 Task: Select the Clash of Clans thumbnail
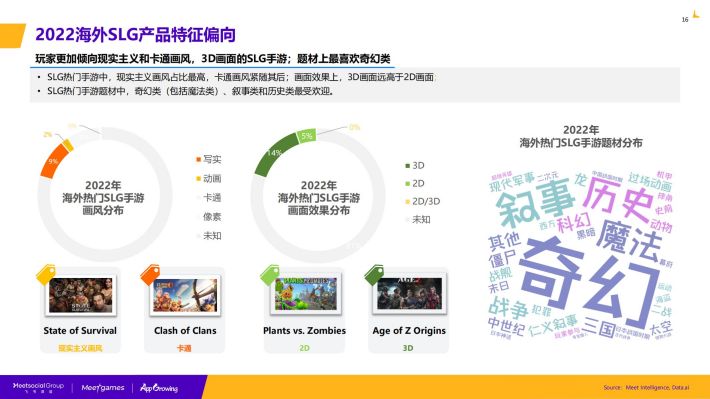(185, 295)
